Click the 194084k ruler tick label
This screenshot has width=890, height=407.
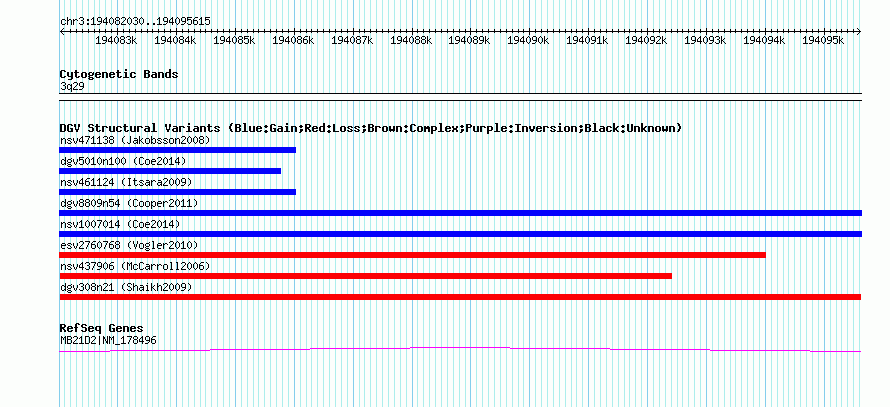coord(175,40)
